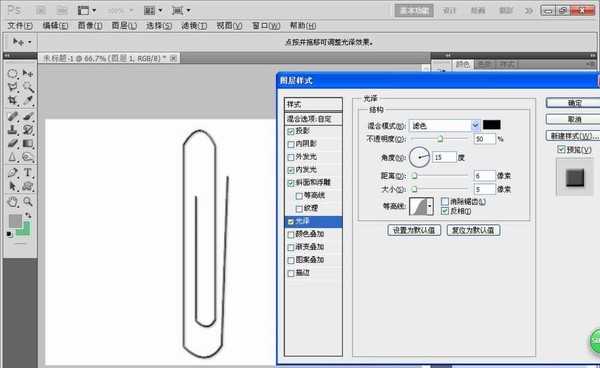Expand more workspaces with the double arrow

point(528,11)
